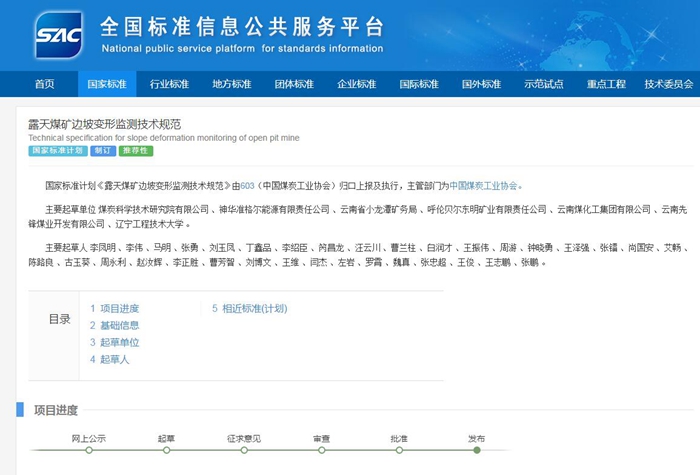Select the 团体标准 menu item
This screenshot has width=700, height=475.
point(294,85)
